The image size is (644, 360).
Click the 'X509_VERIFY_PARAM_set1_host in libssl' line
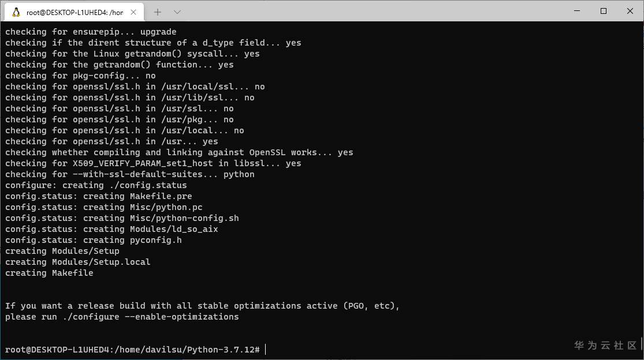[153, 163]
